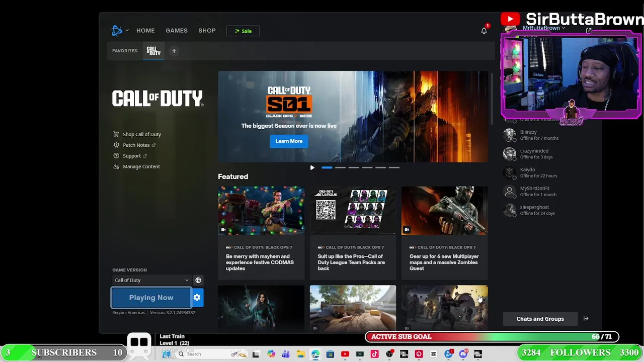The width and height of the screenshot is (644, 362).
Task: Open the notifications bell
Action: (484, 31)
